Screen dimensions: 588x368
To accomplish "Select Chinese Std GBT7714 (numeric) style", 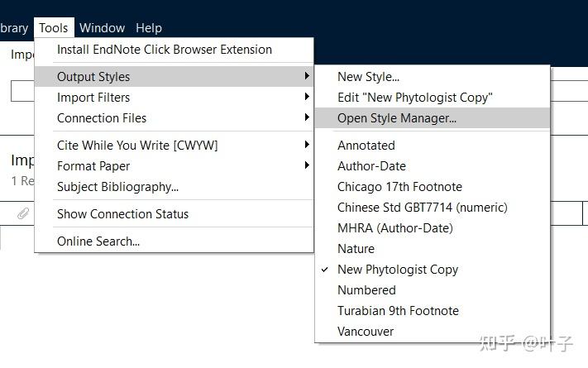I will pos(433,208).
